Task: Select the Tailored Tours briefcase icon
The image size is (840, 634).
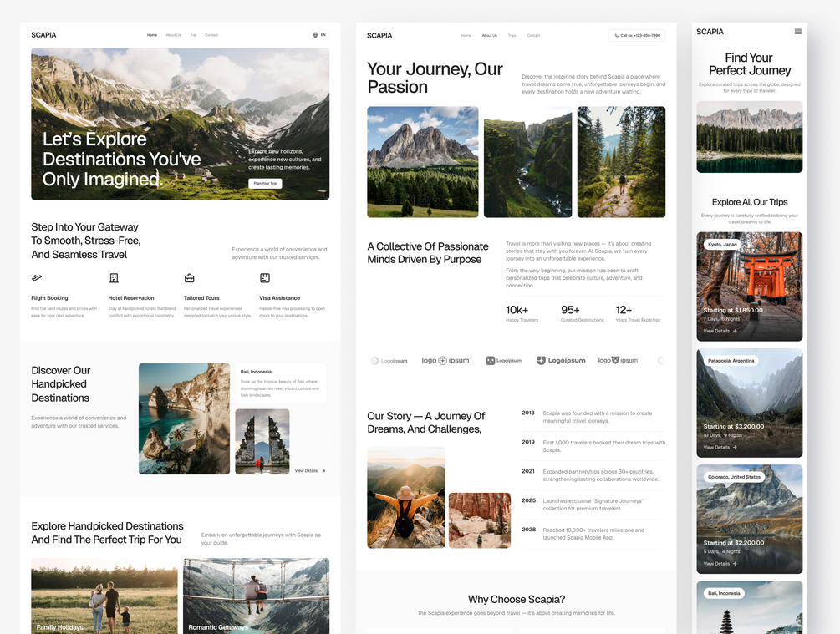Action: tap(189, 278)
